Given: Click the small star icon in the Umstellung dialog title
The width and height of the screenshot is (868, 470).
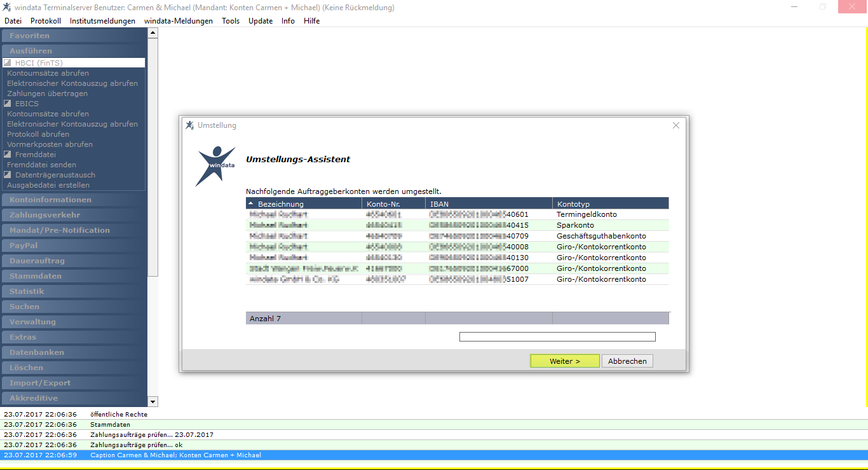Looking at the screenshot, I should (x=189, y=125).
